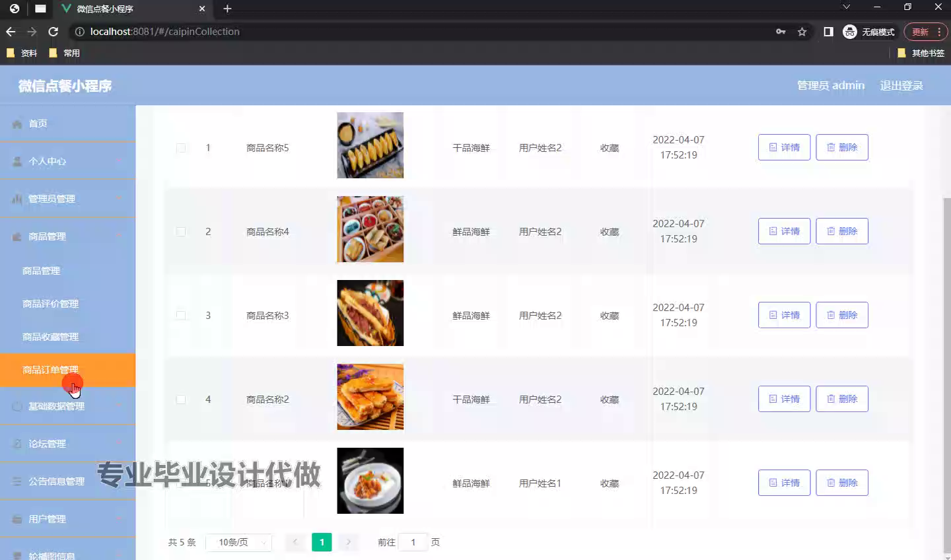Reload the current browser page
Screen dimensions: 951x560
[53, 32]
